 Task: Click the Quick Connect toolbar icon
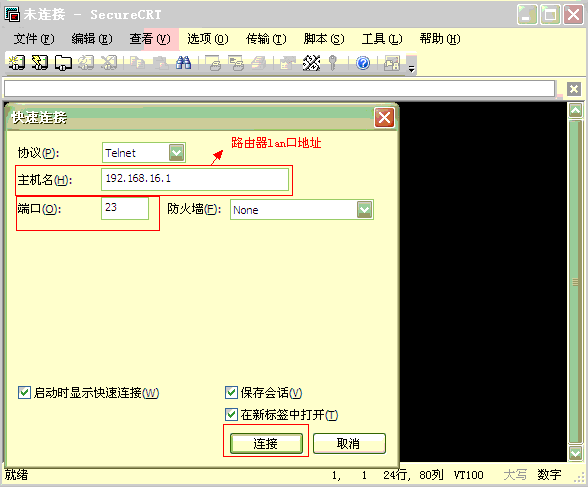pos(40,63)
